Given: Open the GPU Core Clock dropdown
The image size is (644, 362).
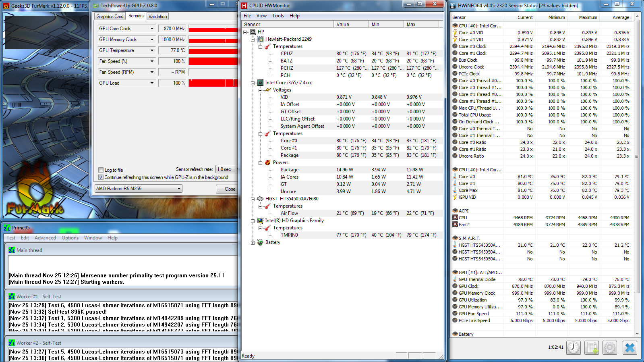Looking at the screenshot, I should 152,29.
